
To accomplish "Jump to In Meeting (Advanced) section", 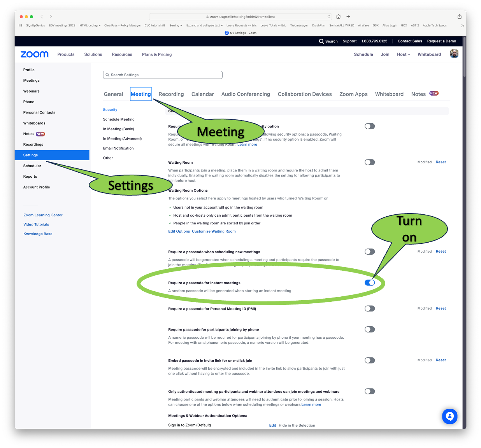I will click(122, 139).
